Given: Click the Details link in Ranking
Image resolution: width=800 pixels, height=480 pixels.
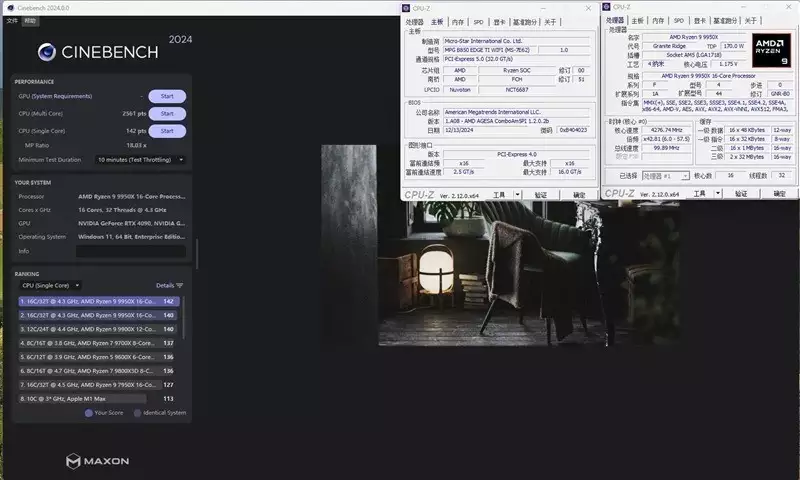Looking at the screenshot, I should 165,286.
